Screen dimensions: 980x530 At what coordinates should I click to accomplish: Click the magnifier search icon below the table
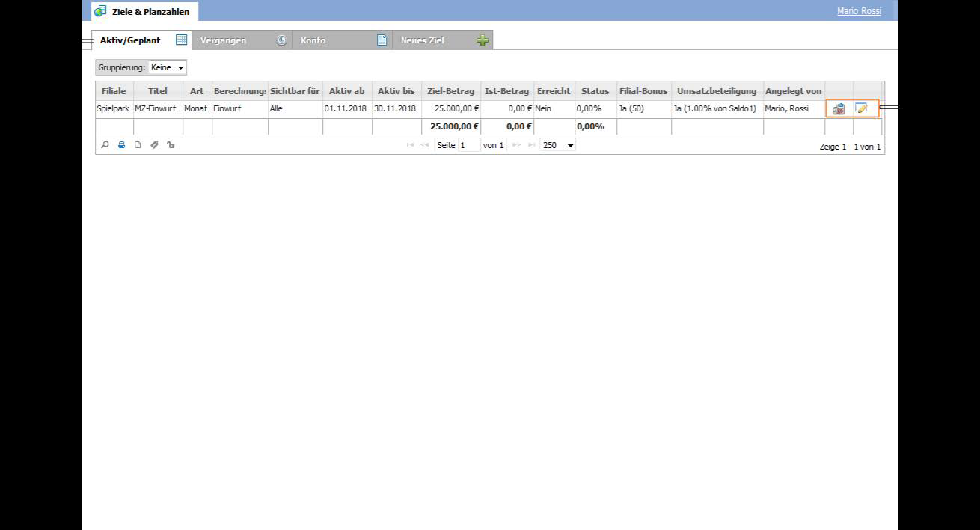coord(105,145)
